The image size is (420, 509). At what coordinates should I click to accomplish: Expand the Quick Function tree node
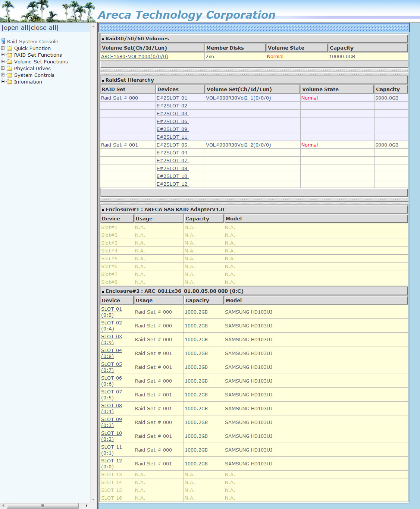pos(3,48)
